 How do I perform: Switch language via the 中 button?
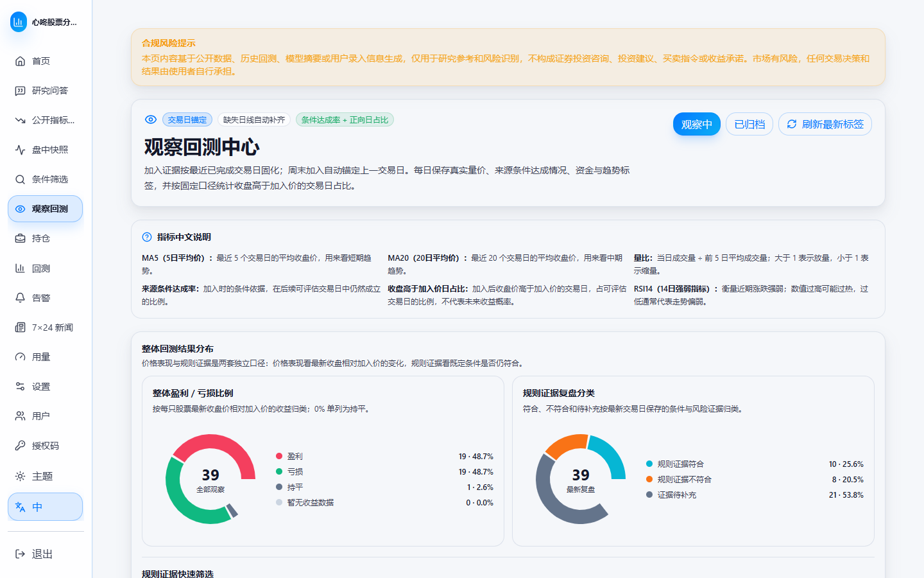coord(45,507)
